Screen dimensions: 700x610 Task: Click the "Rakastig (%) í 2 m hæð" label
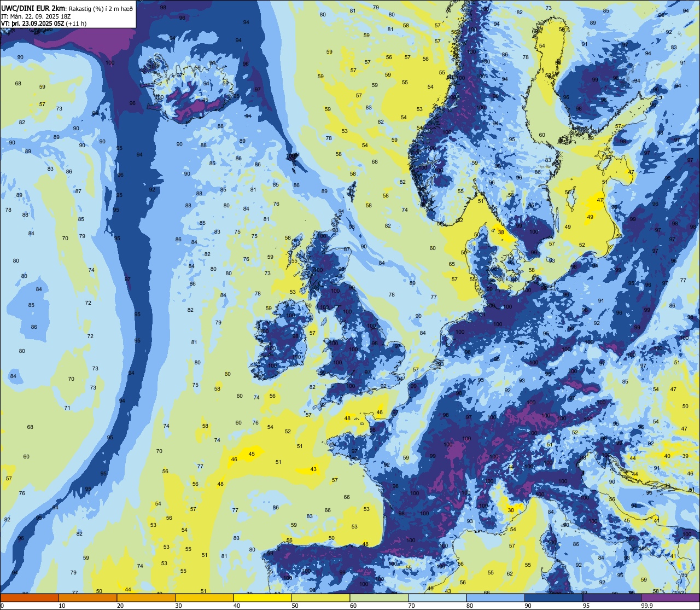pos(101,9)
